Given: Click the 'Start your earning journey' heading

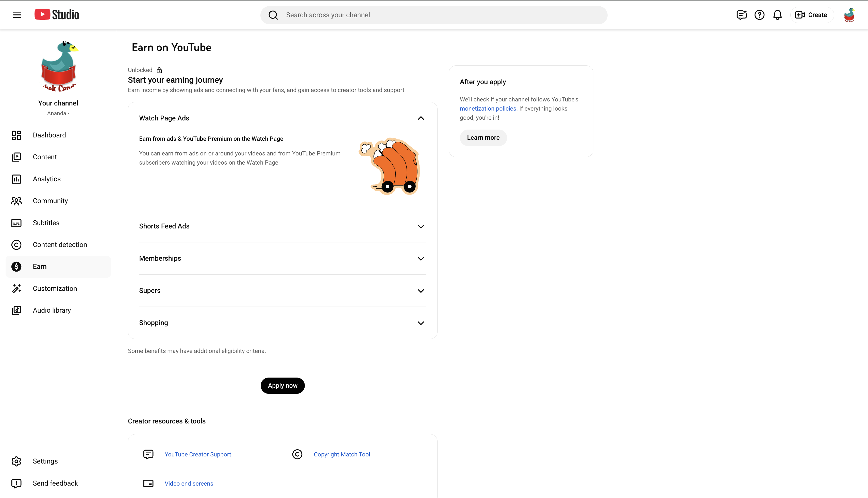Looking at the screenshot, I should pyautogui.click(x=175, y=80).
